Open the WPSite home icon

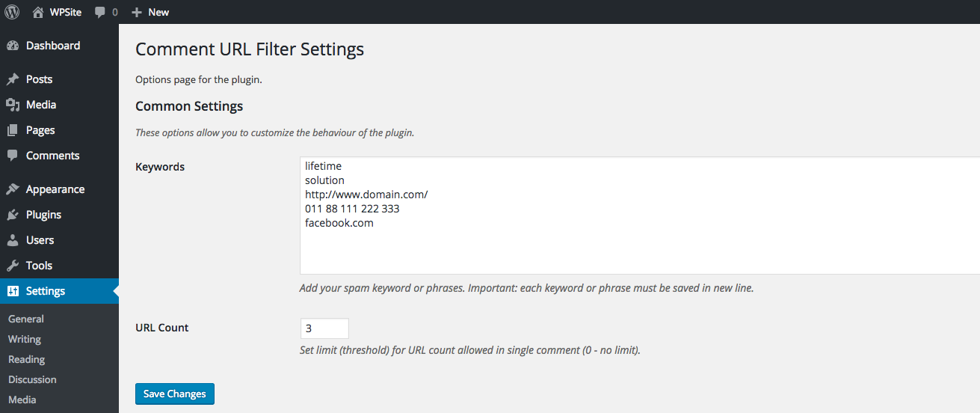[38, 12]
